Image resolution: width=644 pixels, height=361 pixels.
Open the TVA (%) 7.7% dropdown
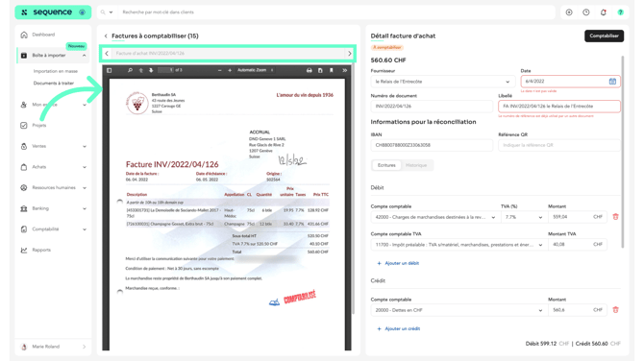pyautogui.click(x=524, y=217)
